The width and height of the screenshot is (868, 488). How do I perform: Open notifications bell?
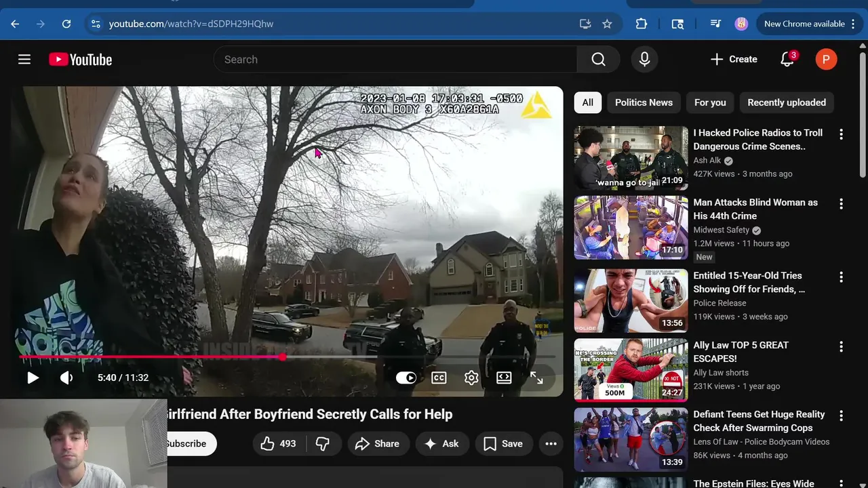pyautogui.click(x=787, y=60)
